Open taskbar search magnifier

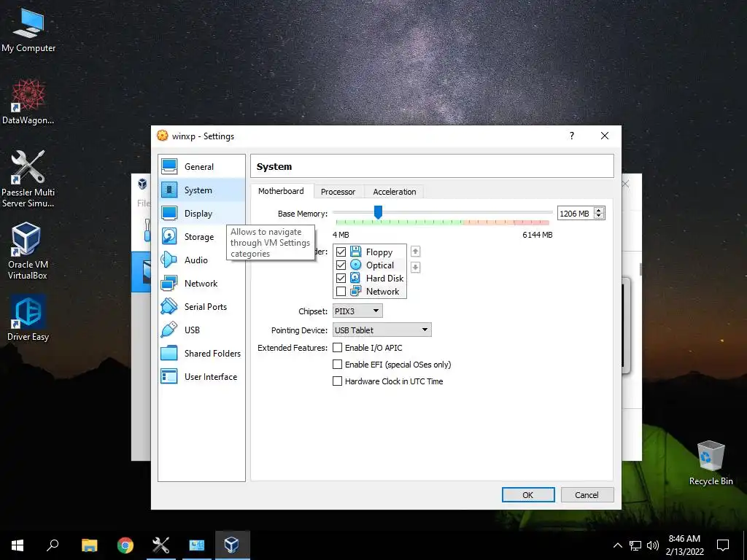coord(53,545)
